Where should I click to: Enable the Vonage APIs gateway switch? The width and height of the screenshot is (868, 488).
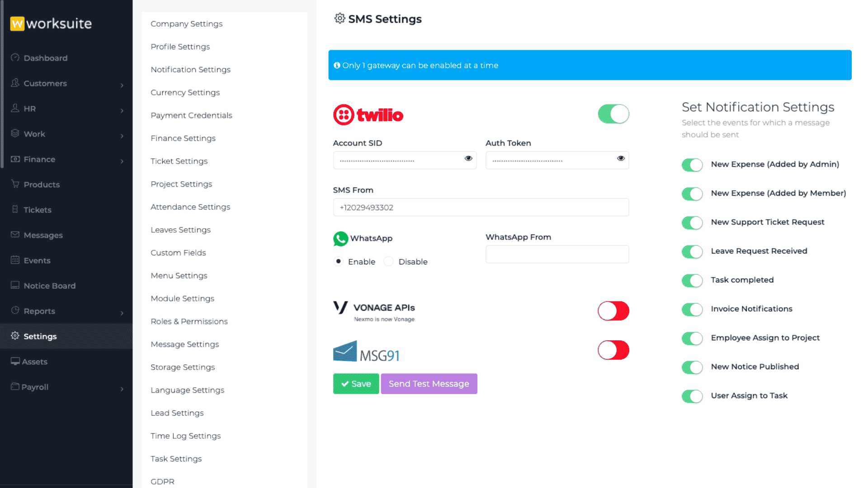(613, 311)
